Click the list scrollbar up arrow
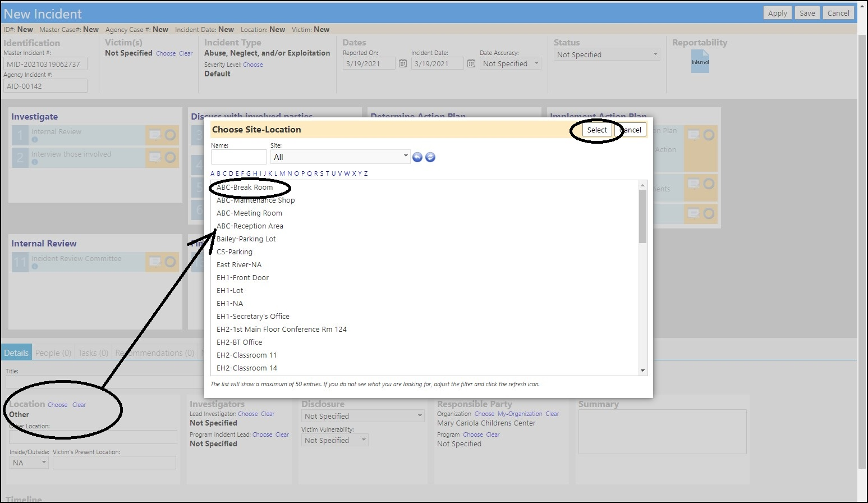The width and height of the screenshot is (868, 503). pyautogui.click(x=643, y=185)
